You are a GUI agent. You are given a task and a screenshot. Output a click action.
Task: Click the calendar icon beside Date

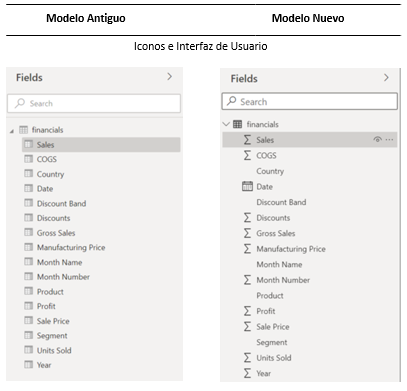coord(247,186)
